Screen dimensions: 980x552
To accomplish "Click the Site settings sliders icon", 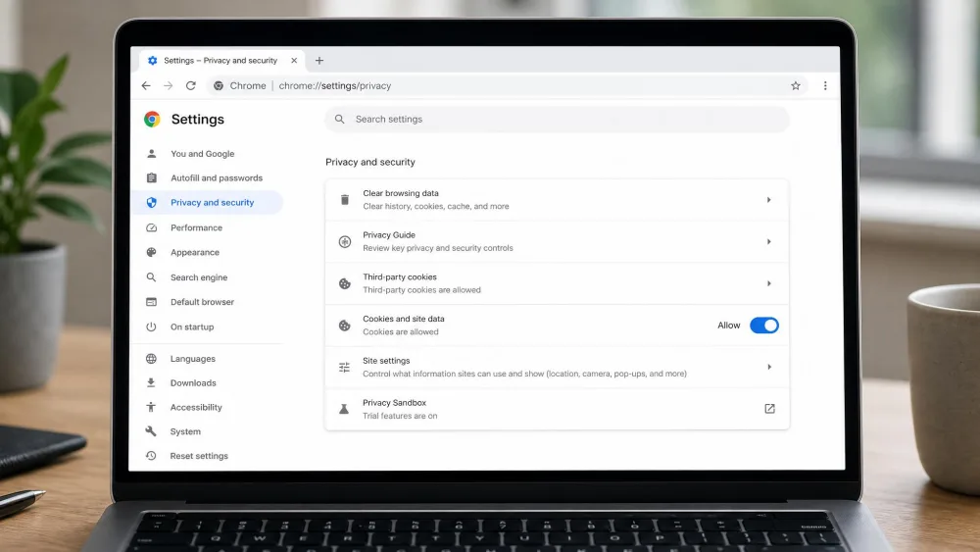I will tap(344, 367).
